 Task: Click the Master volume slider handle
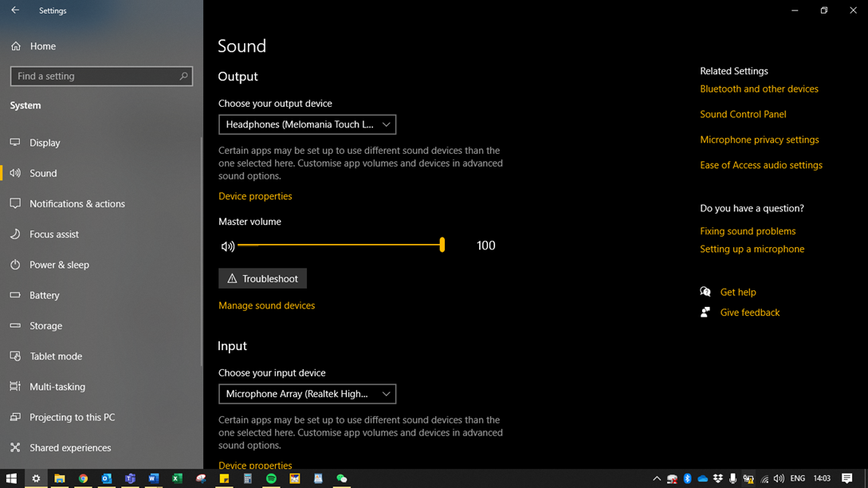click(x=442, y=246)
